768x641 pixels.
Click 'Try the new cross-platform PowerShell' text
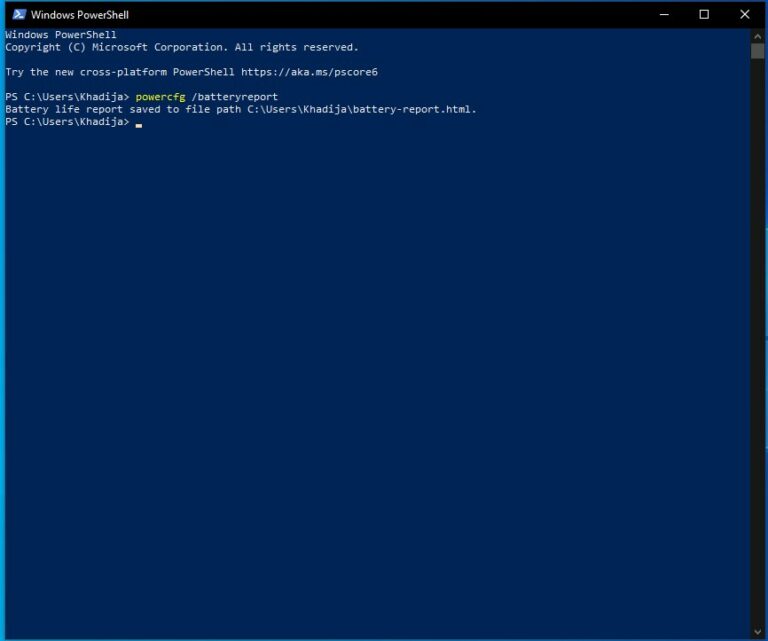(120, 72)
